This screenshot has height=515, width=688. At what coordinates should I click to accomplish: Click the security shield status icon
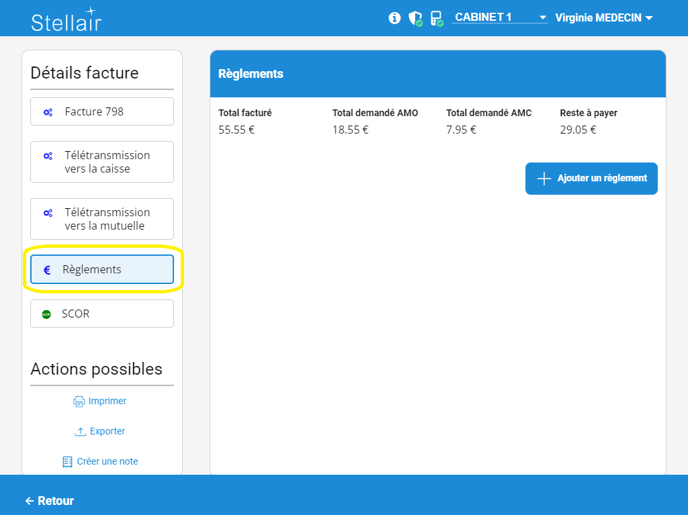pos(415,18)
